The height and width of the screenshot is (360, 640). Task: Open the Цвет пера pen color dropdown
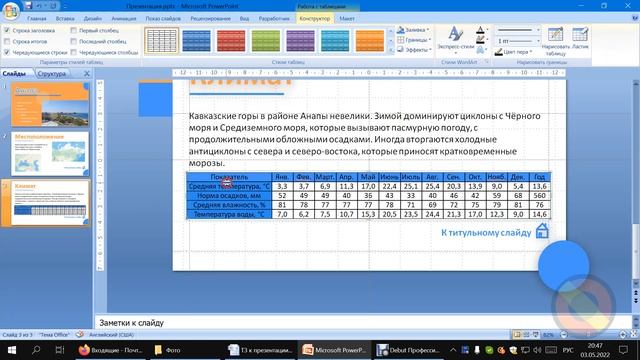[514, 52]
